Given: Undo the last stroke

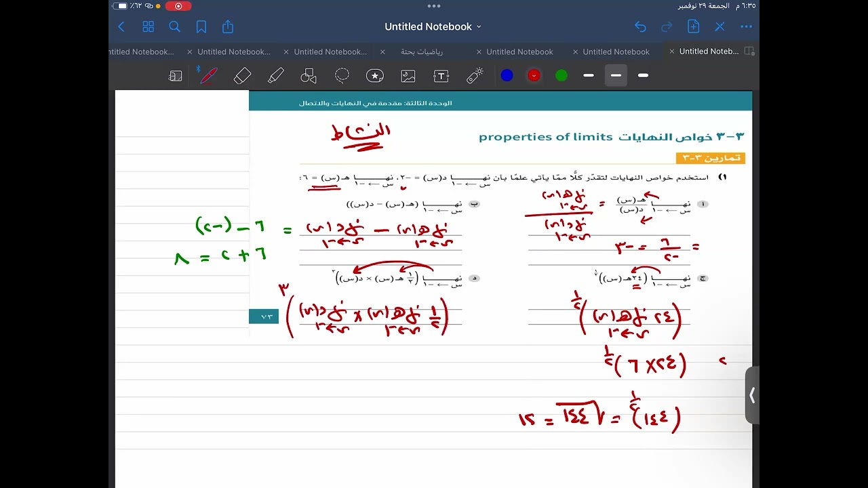Looking at the screenshot, I should coord(640,26).
